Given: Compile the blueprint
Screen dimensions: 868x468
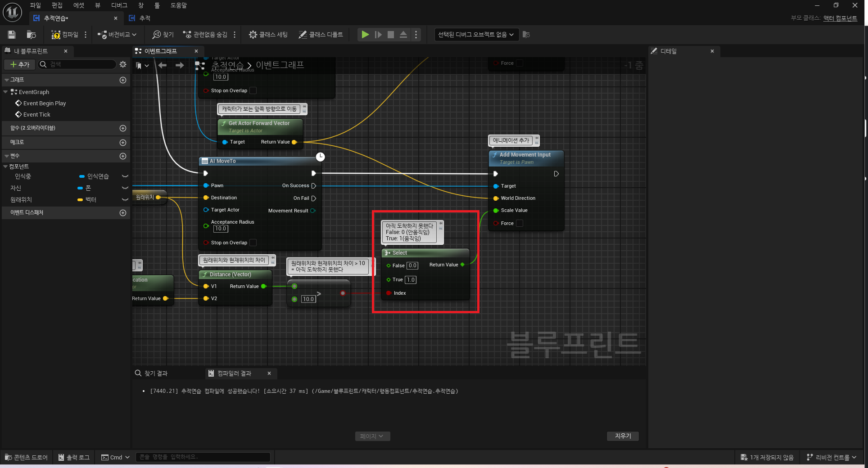Looking at the screenshot, I should click(x=64, y=35).
